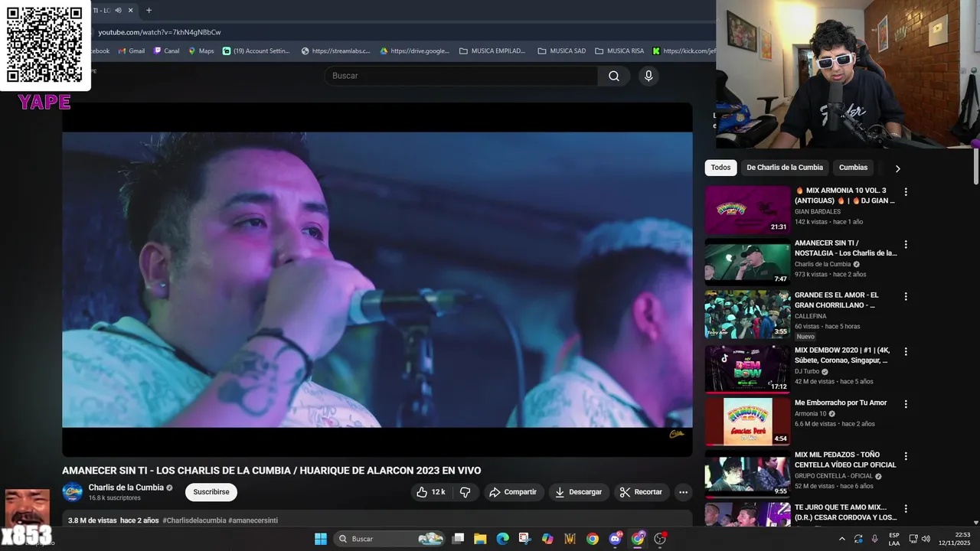Select De Charlis de la Cumbia chip
This screenshot has height=551, width=980.
point(785,168)
